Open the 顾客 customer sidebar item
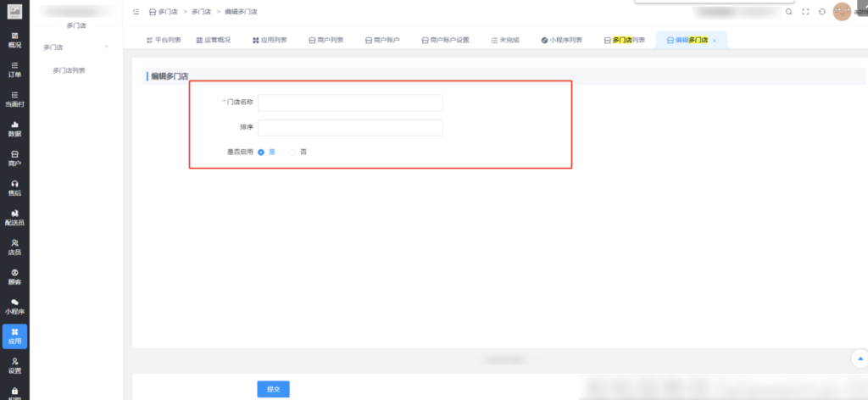 (x=14, y=277)
